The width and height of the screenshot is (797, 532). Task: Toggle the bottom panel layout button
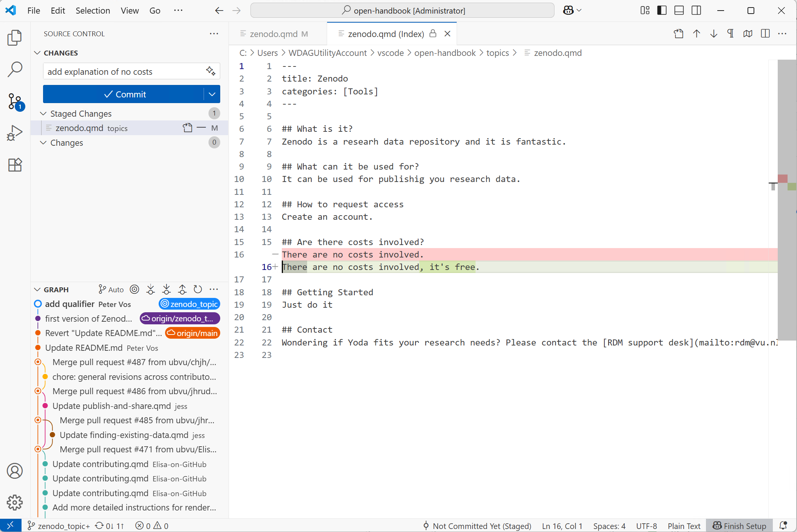tap(679, 11)
